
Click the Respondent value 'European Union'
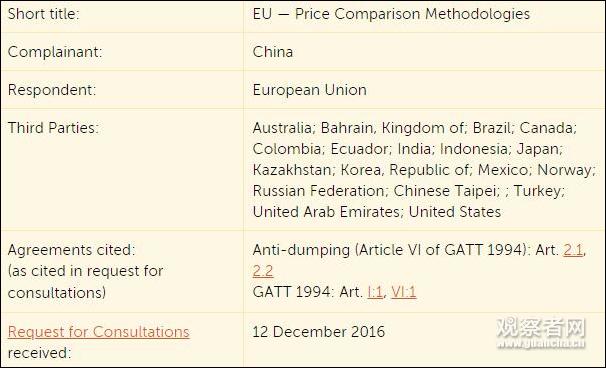click(310, 90)
